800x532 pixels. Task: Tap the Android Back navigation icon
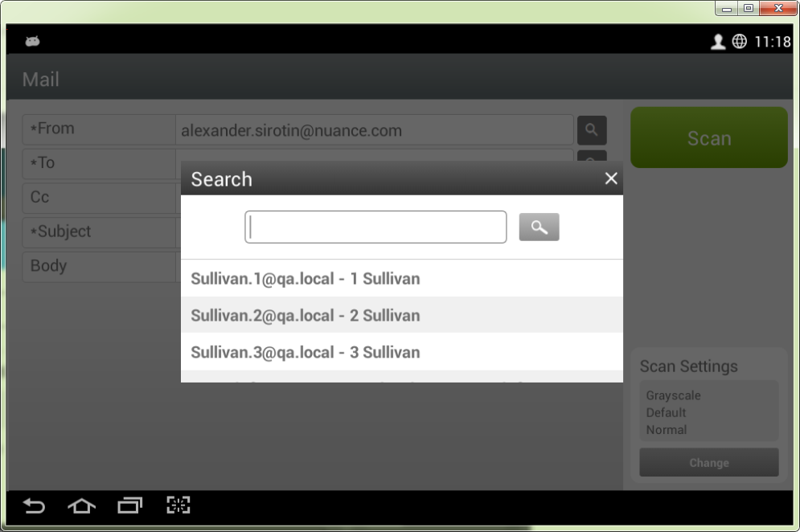(x=34, y=505)
